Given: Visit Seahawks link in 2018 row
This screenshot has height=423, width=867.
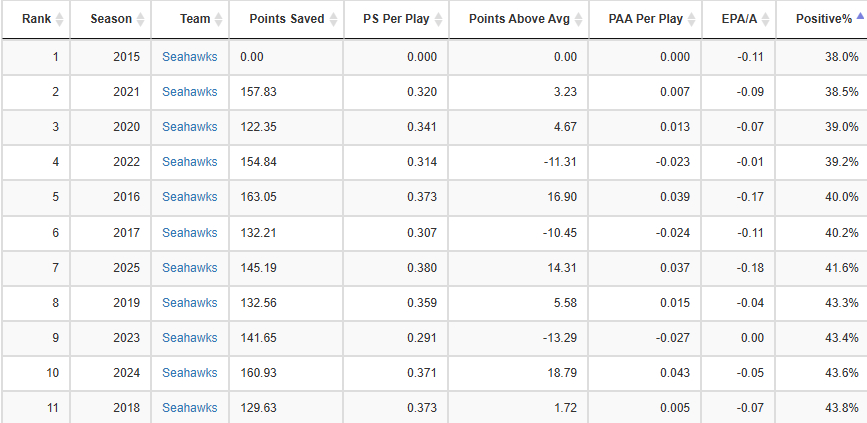Looking at the screenshot, I should [189, 408].
